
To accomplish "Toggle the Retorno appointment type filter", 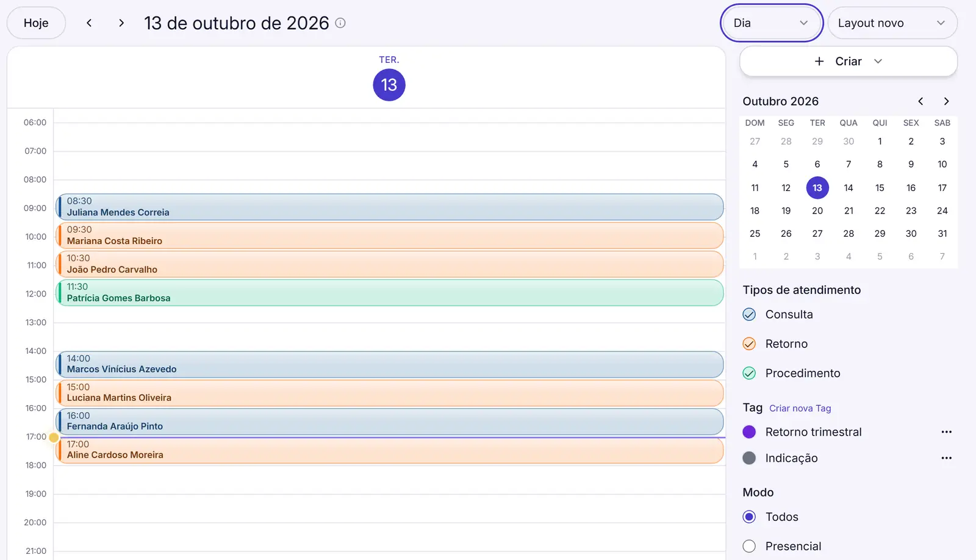I will [x=749, y=344].
